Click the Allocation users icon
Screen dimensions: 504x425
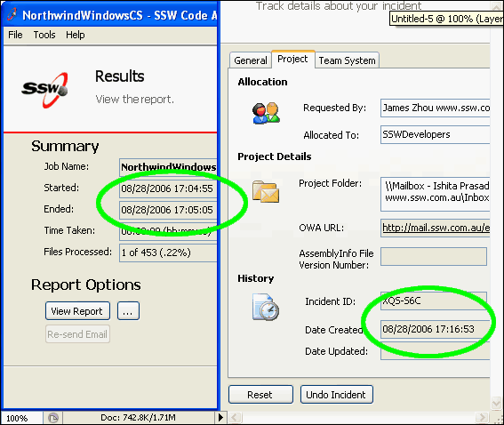(266, 113)
